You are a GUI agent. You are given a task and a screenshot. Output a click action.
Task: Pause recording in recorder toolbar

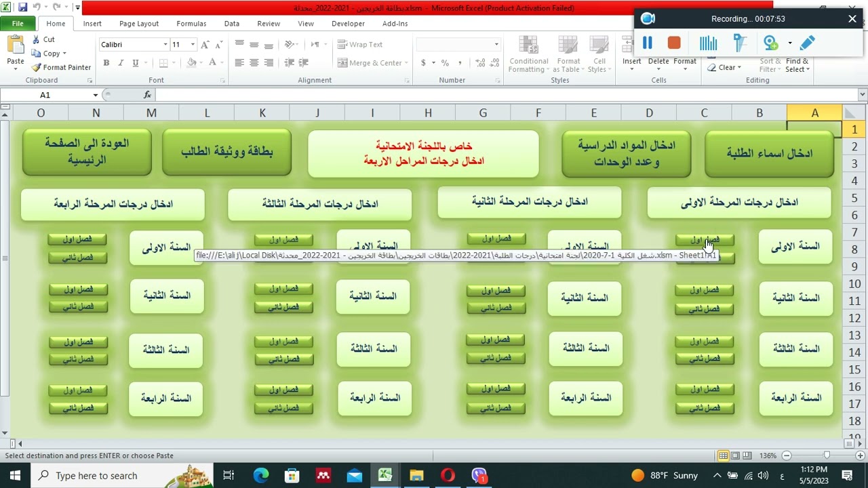coord(647,43)
